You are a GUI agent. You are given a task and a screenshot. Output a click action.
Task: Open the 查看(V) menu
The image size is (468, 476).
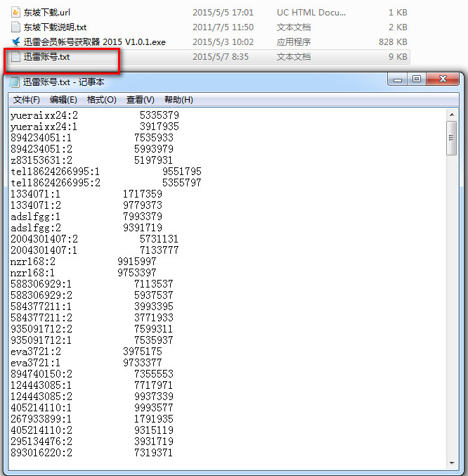tap(140, 100)
